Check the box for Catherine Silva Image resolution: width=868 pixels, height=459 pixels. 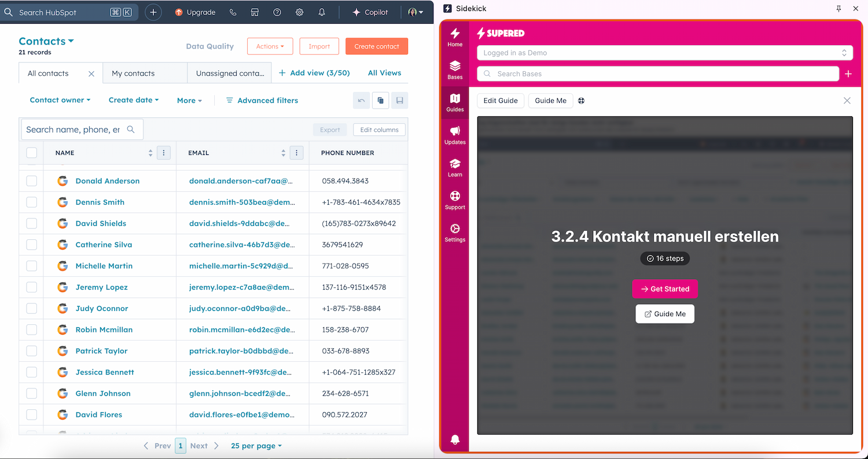(x=31, y=245)
